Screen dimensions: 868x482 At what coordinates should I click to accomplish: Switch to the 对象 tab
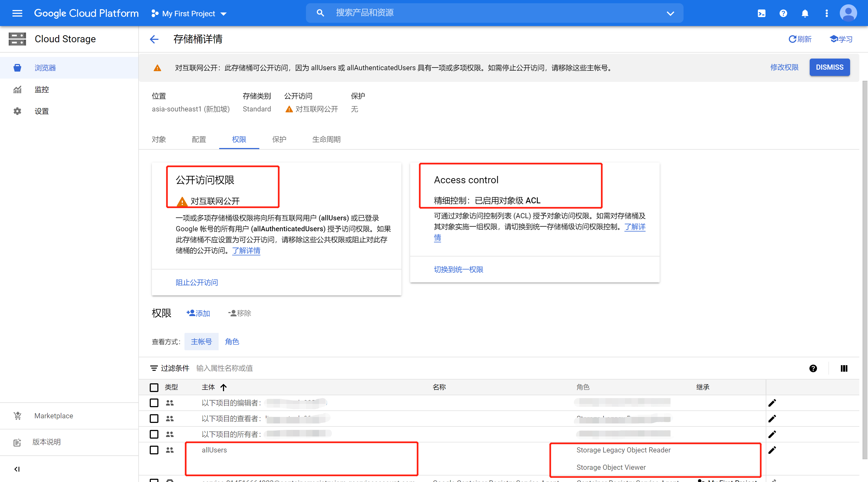click(x=159, y=139)
